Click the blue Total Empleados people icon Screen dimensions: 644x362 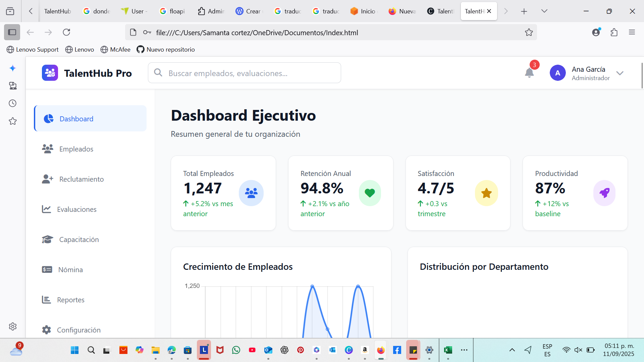click(x=251, y=193)
